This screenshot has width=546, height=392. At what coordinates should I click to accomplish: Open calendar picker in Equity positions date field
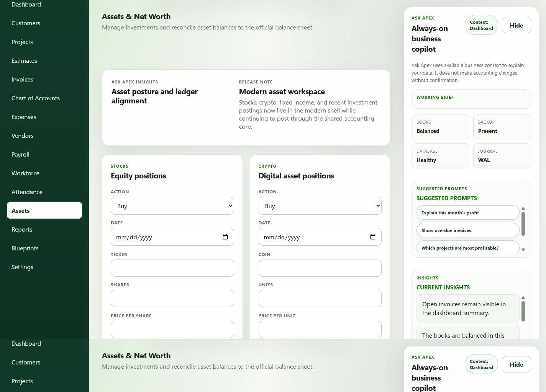[225, 237]
